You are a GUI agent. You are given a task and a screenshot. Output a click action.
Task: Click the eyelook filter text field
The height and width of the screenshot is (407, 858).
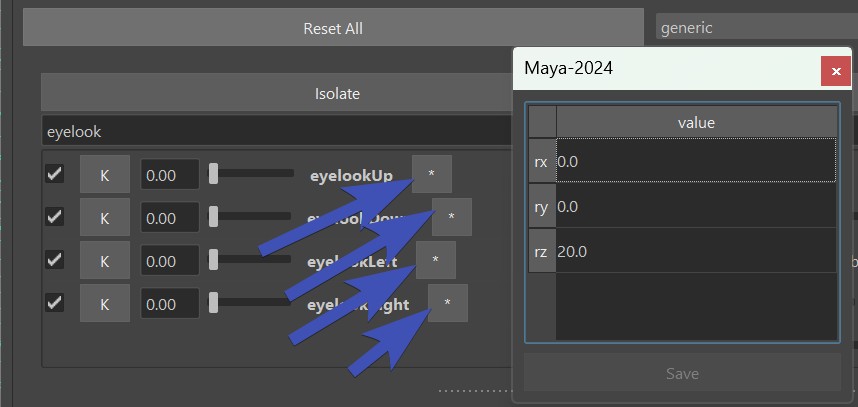pyautogui.click(x=275, y=131)
